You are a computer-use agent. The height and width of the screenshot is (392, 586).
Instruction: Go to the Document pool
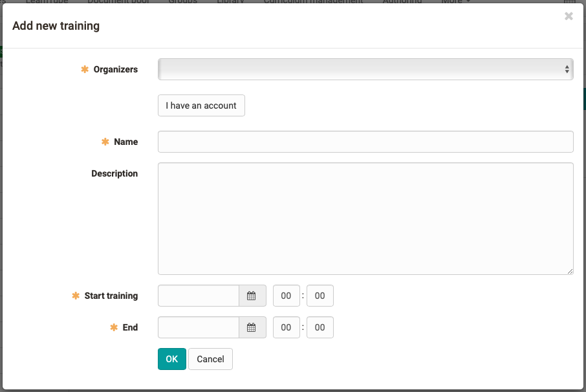(118, 2)
